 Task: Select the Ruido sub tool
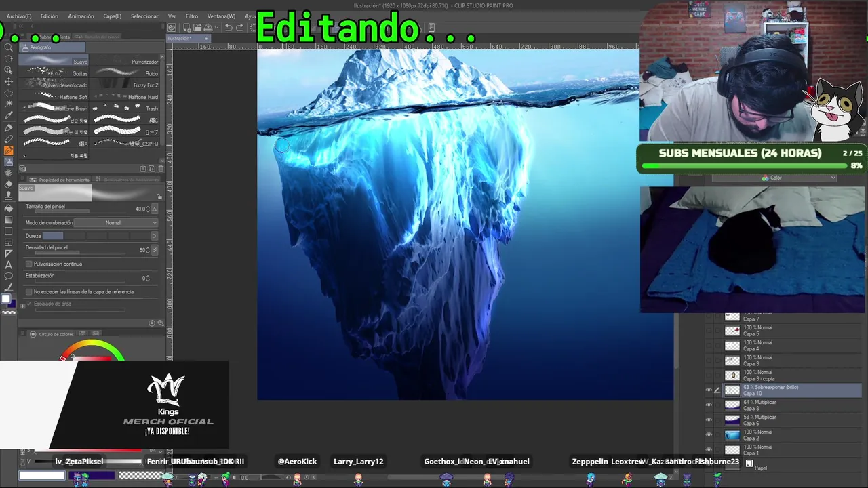pyautogui.click(x=125, y=73)
